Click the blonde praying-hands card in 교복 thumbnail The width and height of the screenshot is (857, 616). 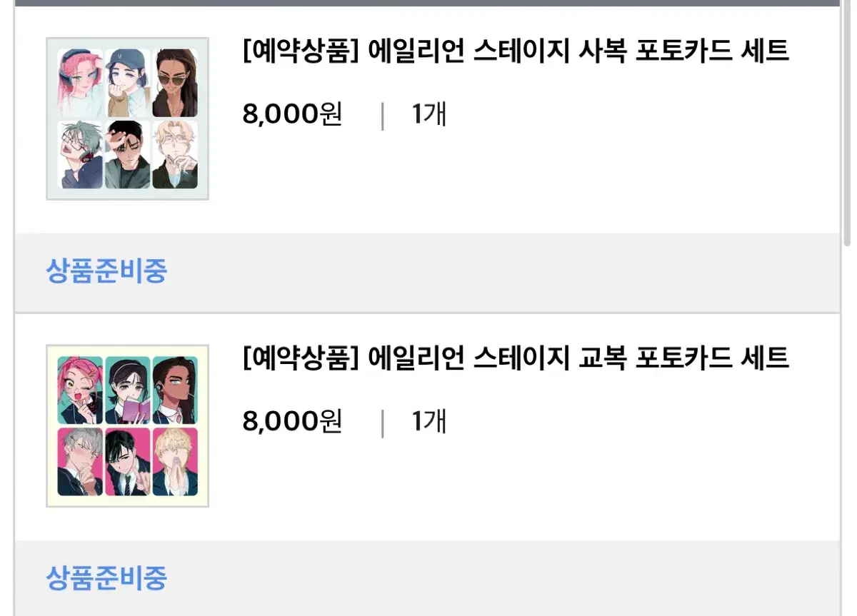(x=175, y=462)
